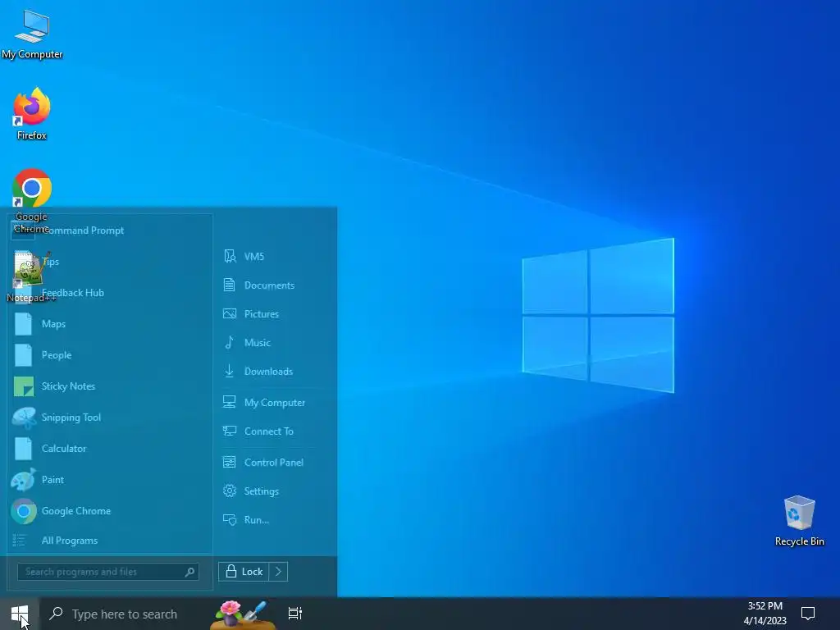Open Notepad++ desktop shortcut
This screenshot has height=630, width=840.
point(31,276)
